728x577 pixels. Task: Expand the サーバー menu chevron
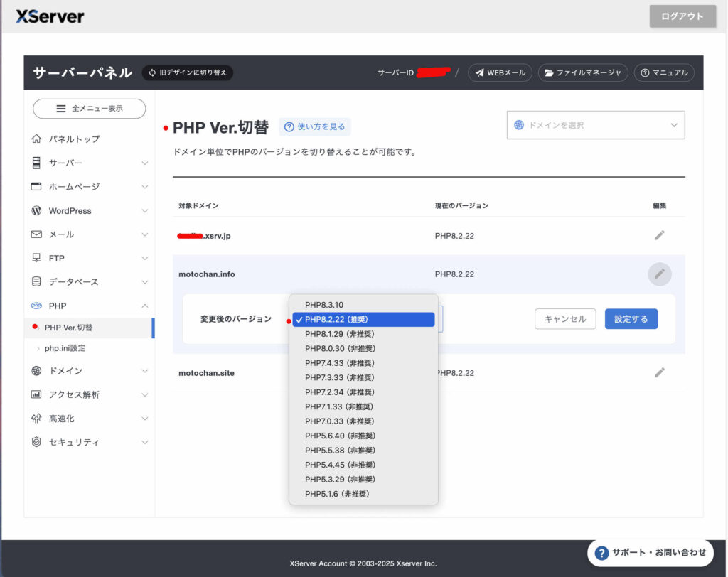[x=145, y=163]
